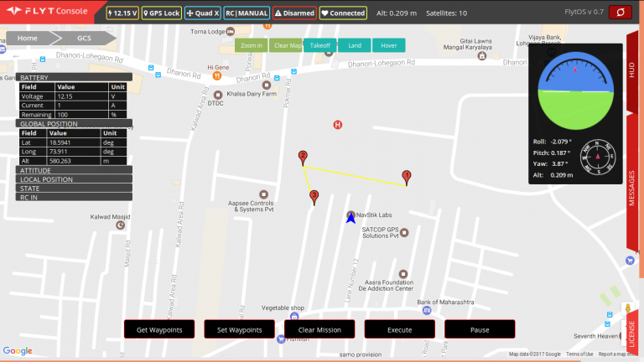Click the blue drone position arrow

351,218
